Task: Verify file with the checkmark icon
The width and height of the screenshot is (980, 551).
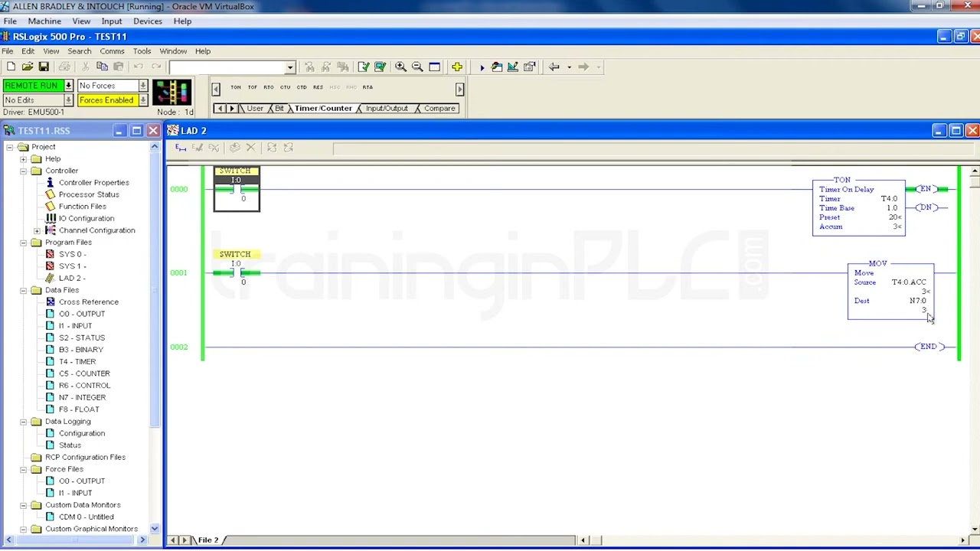Action: (x=364, y=67)
